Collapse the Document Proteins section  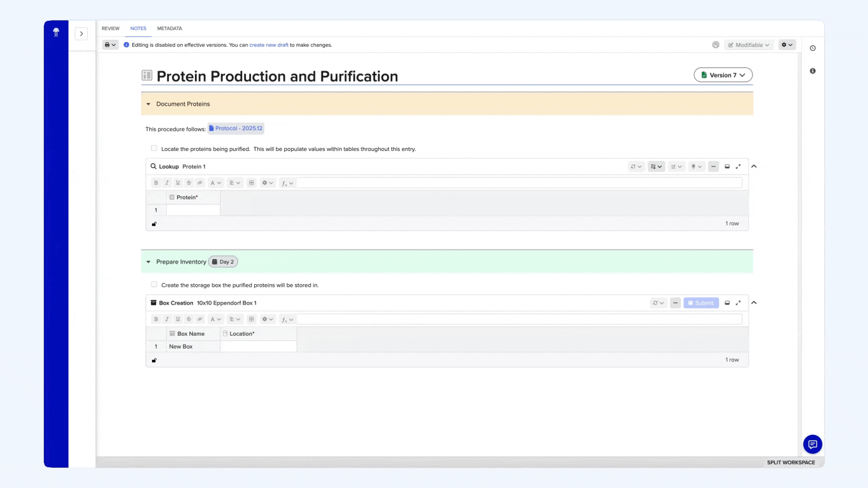(x=148, y=104)
